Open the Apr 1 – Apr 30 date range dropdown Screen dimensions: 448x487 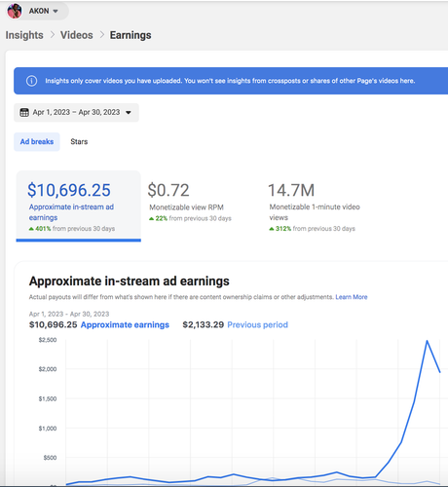pos(76,112)
